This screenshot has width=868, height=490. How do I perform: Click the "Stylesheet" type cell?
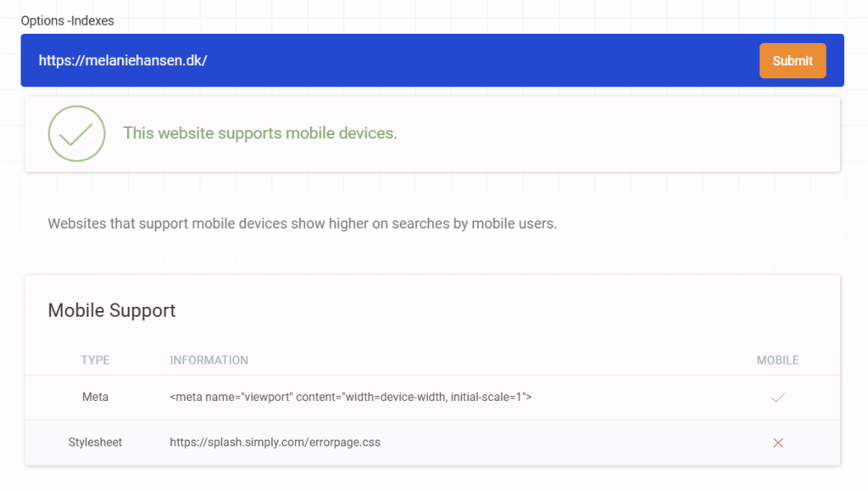click(95, 443)
